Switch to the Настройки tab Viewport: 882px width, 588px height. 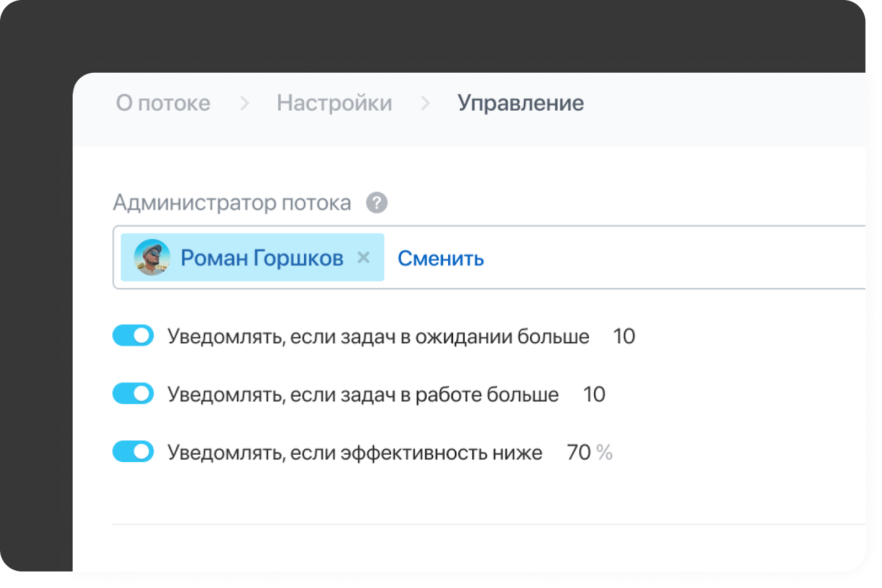(335, 103)
